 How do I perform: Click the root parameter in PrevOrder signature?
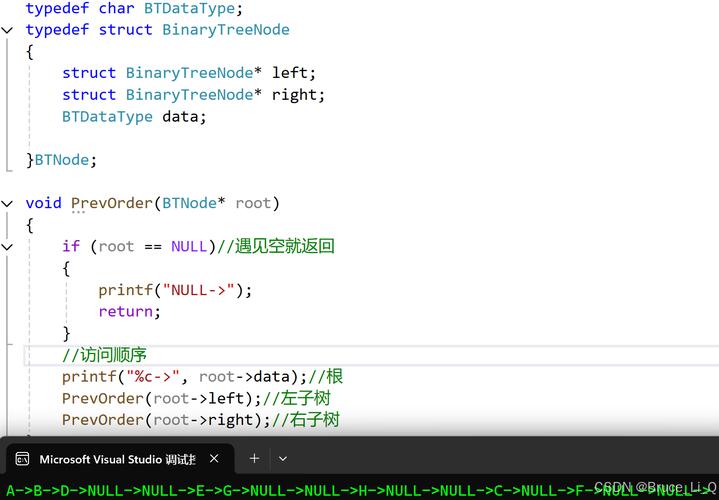click(x=253, y=203)
